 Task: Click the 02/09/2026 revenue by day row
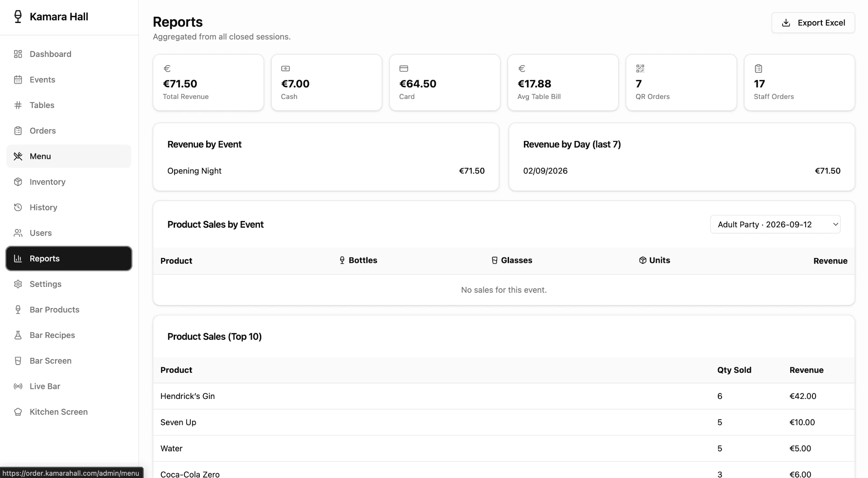[682, 171]
